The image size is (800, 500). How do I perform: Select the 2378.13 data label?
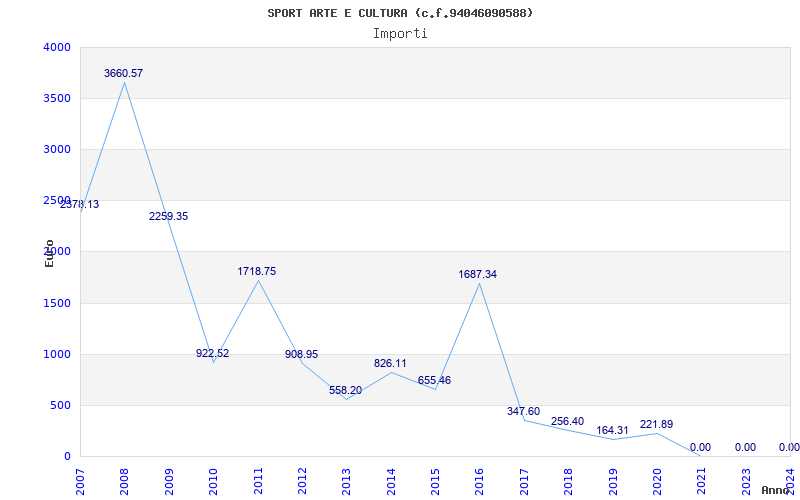pos(80,205)
